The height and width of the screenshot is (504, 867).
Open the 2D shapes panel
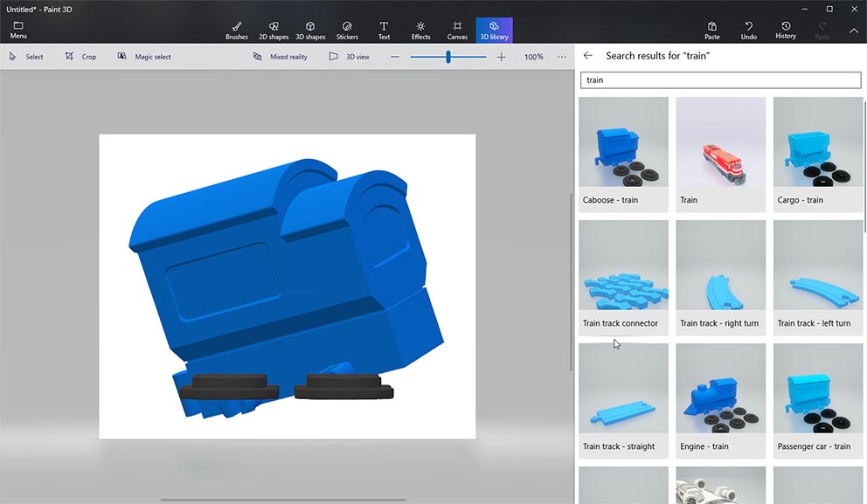(x=274, y=31)
